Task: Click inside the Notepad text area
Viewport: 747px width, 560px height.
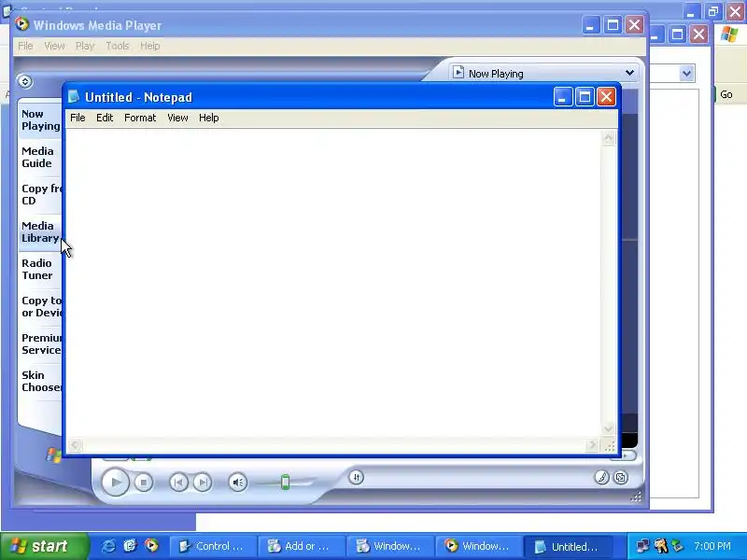Action: [333, 284]
